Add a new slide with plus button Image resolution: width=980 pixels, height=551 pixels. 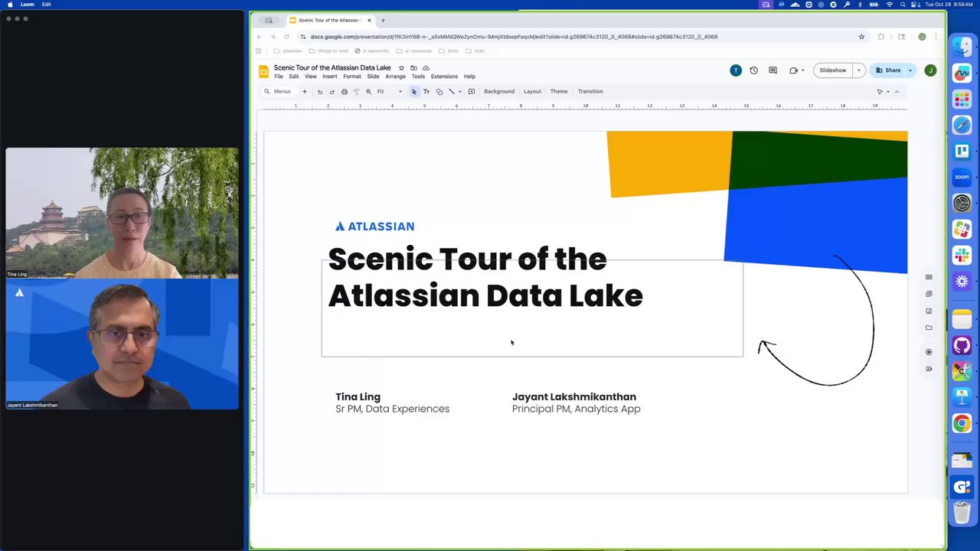point(304,92)
